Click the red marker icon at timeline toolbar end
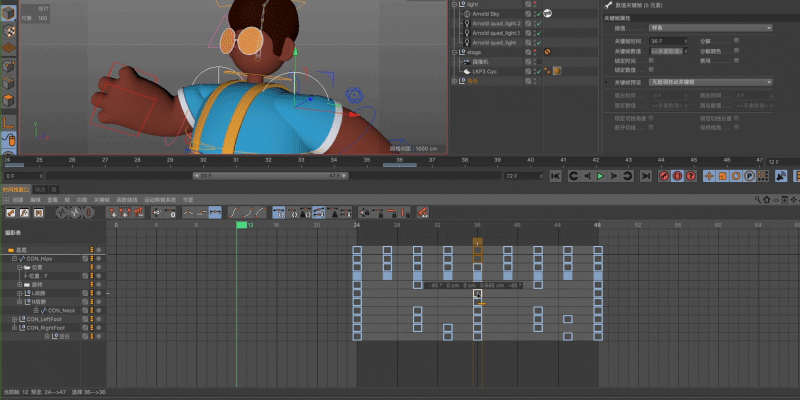800x400 pixels. click(x=422, y=212)
